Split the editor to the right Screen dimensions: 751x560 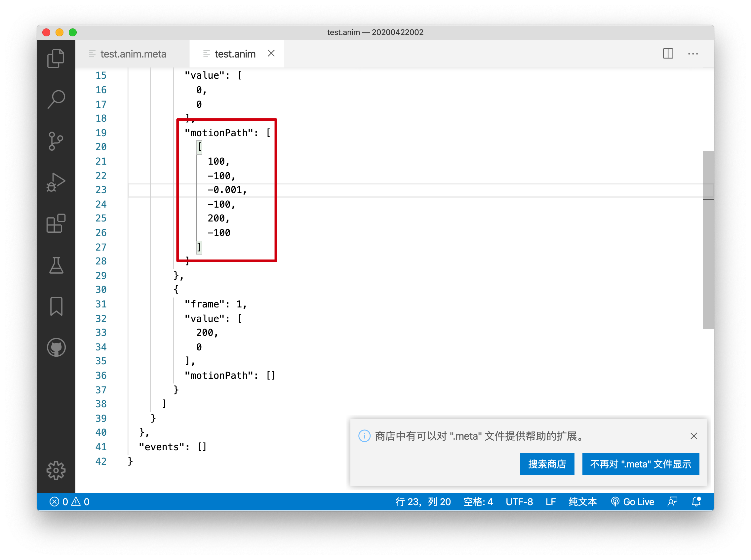(668, 54)
